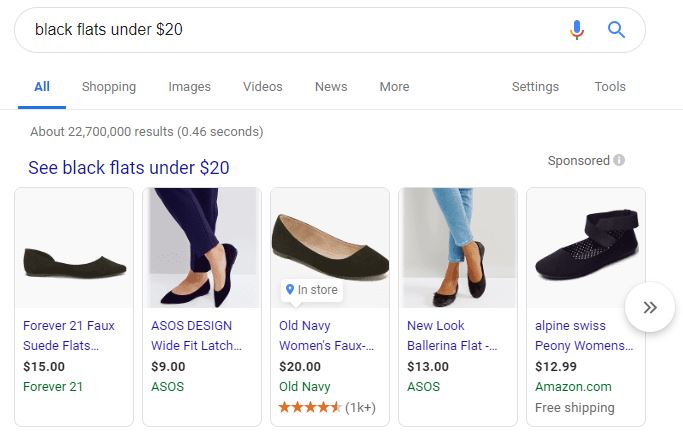Expand the More menu
This screenshot has height=438, width=683.
pyautogui.click(x=394, y=87)
